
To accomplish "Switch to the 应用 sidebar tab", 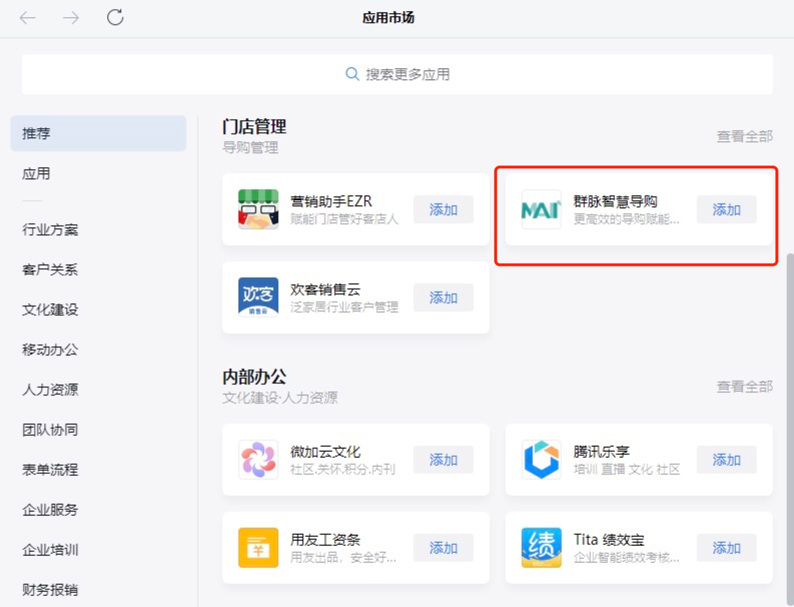I will coord(37,174).
